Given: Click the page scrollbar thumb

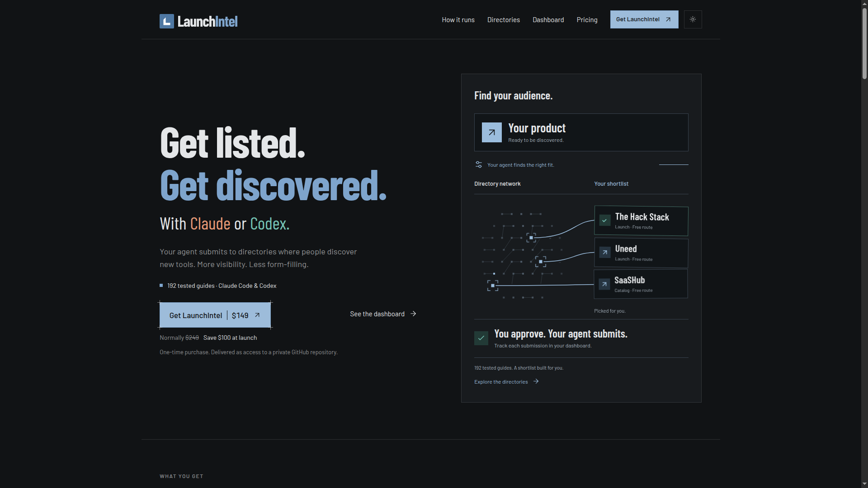Looking at the screenshot, I should click(864, 43).
